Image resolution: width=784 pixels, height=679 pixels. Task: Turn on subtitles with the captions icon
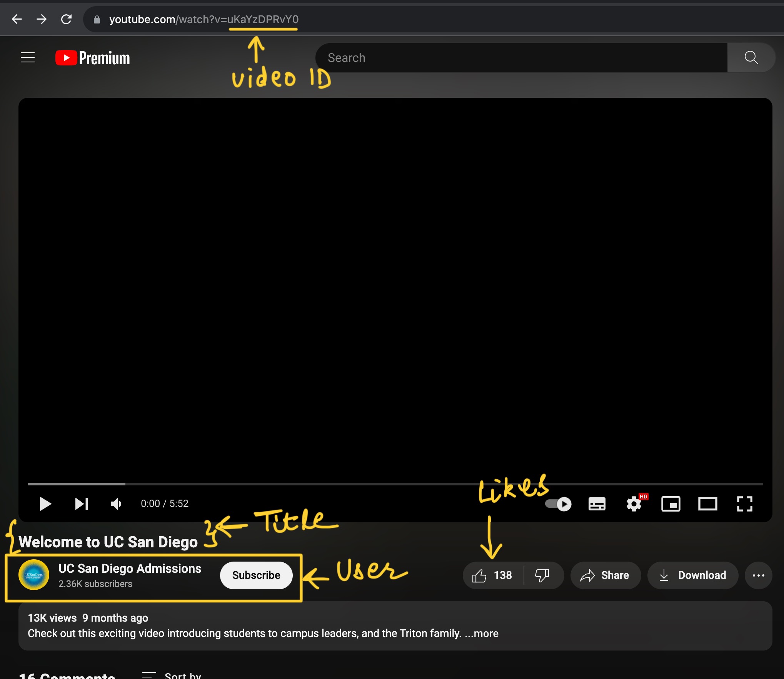[597, 504]
